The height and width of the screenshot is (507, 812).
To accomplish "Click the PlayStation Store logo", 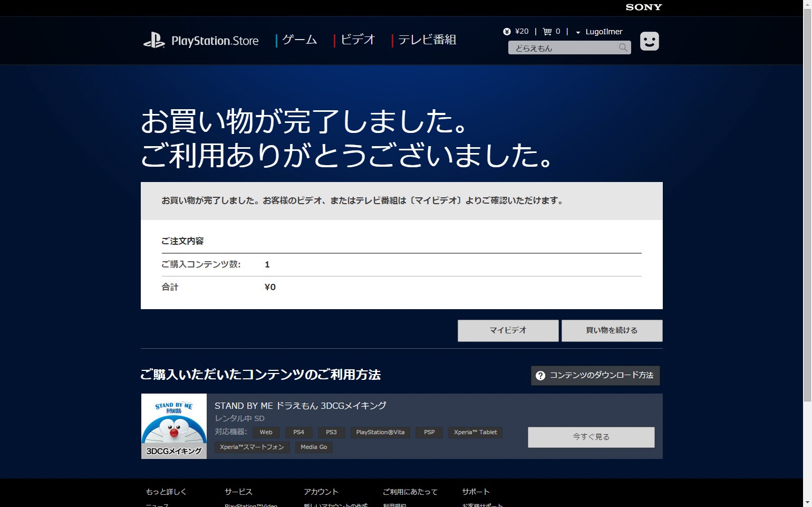I will (x=201, y=41).
